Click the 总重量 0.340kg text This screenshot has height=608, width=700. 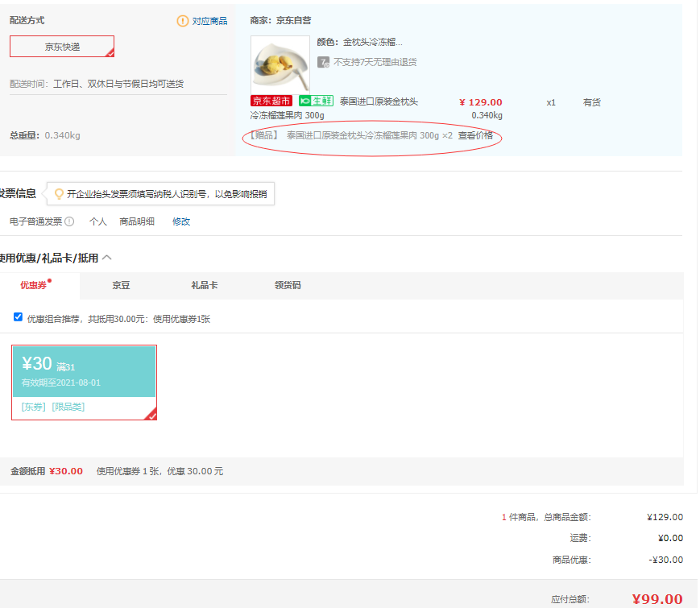click(x=45, y=135)
